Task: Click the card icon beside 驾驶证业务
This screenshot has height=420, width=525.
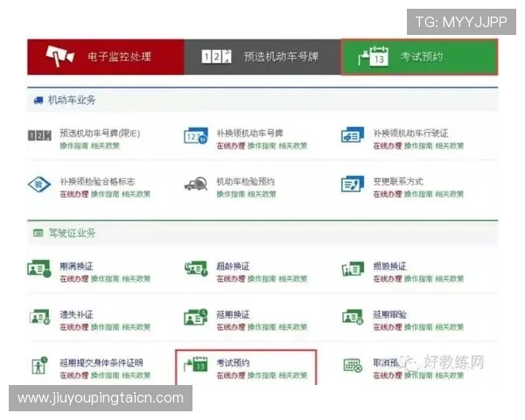Action: [38, 233]
